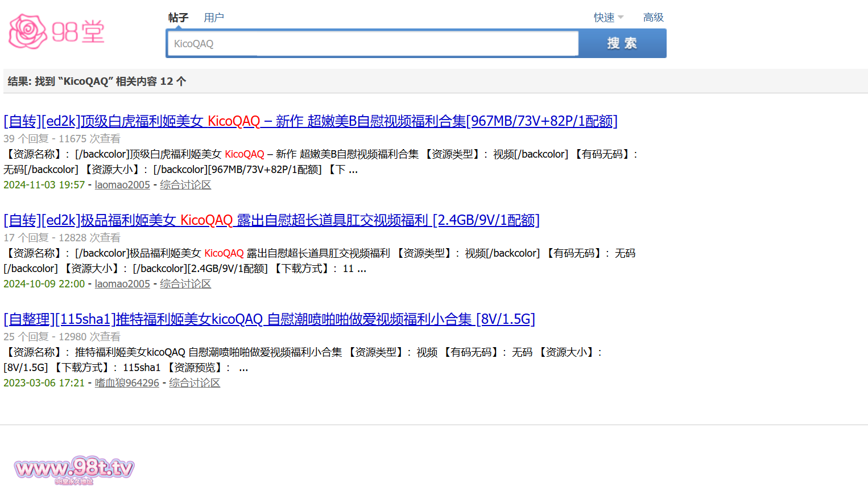
Task: Focus the KicoQAQ search input field
Action: tap(373, 44)
